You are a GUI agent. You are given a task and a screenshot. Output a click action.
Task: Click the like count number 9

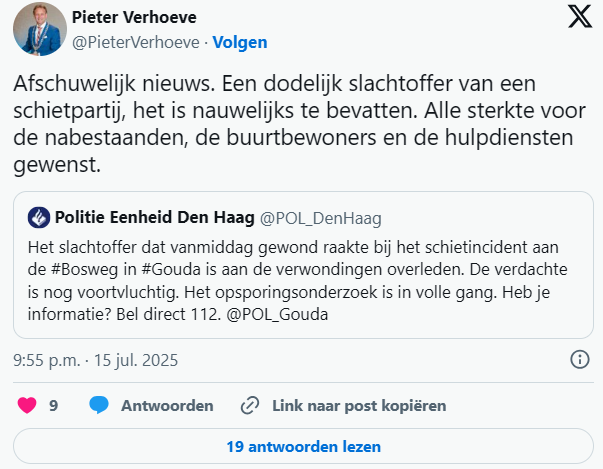click(x=53, y=406)
